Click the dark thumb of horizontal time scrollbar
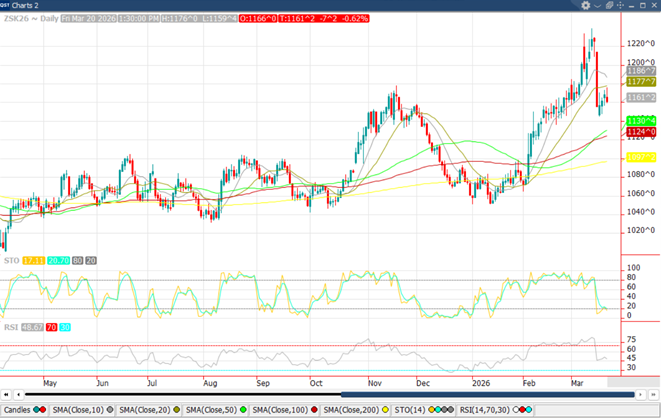661x418 pixels. point(490,395)
